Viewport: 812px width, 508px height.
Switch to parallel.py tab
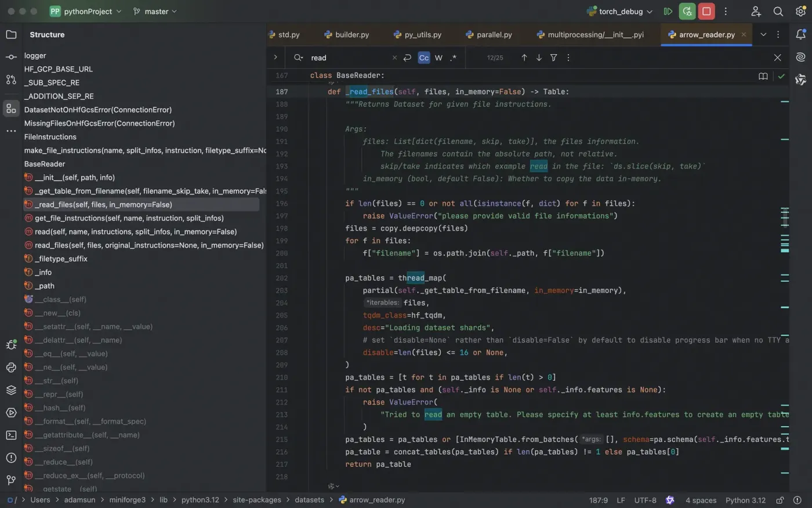[x=489, y=35]
